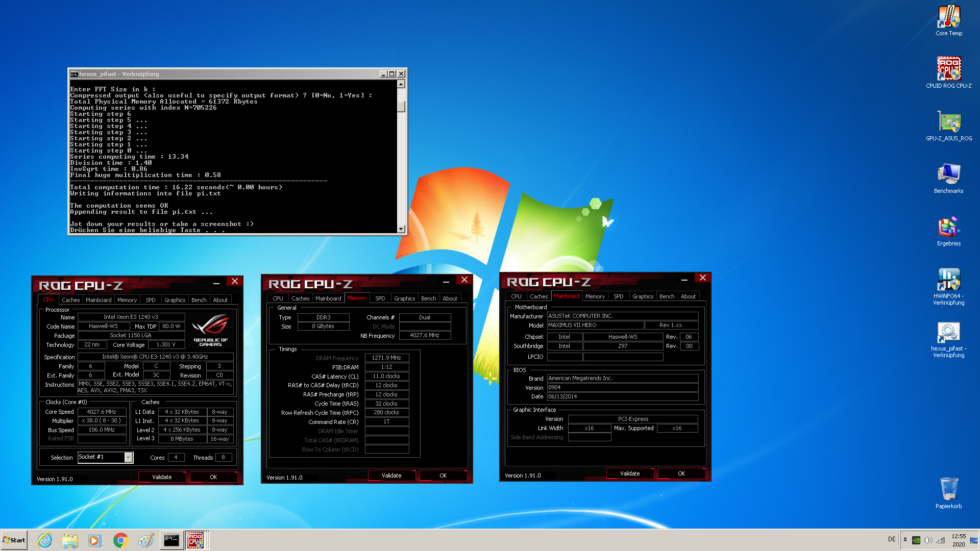Maximize the hexus_pifast console window
This screenshot has height=551, width=980.
pos(391,74)
